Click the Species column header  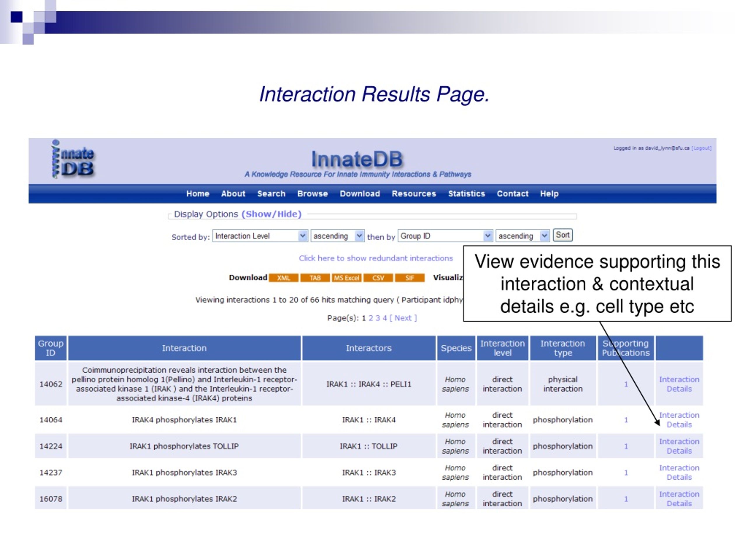[x=456, y=348]
